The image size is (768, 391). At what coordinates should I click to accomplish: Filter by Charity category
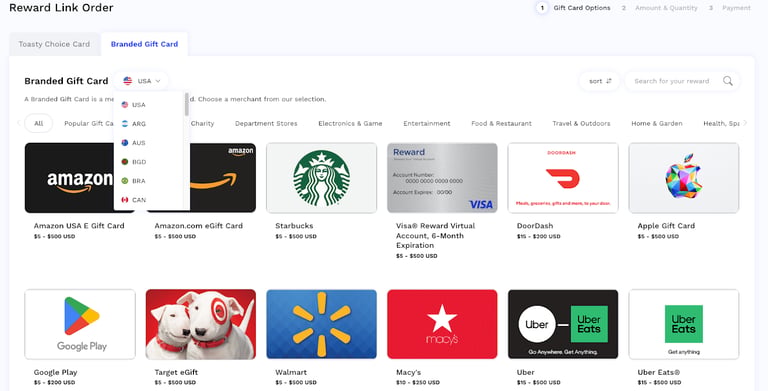click(x=202, y=123)
